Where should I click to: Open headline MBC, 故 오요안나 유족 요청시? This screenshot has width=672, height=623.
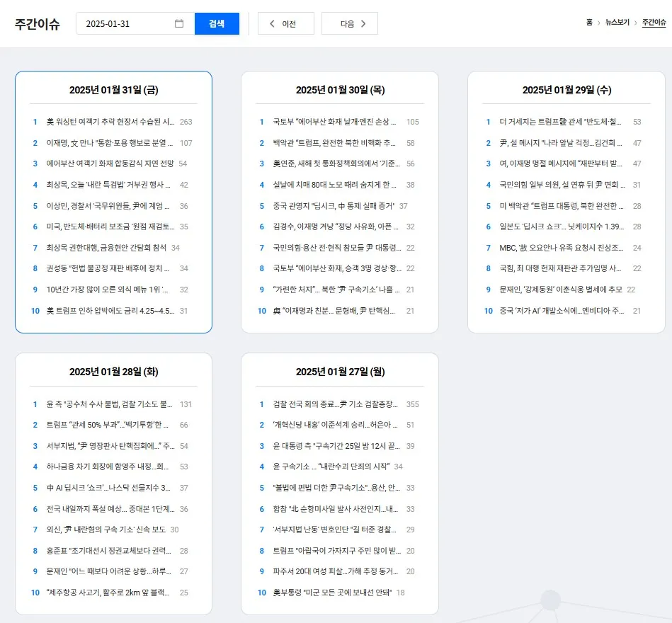561,248
